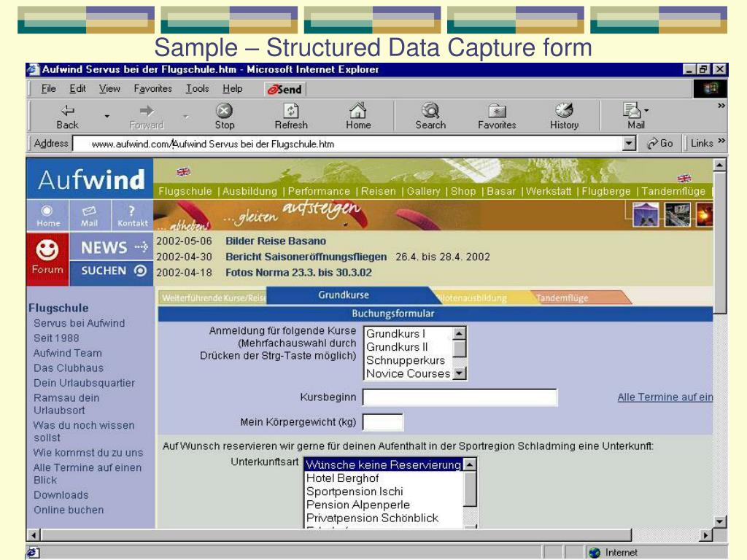Open the File menu
The height and width of the screenshot is (560, 747).
point(49,88)
